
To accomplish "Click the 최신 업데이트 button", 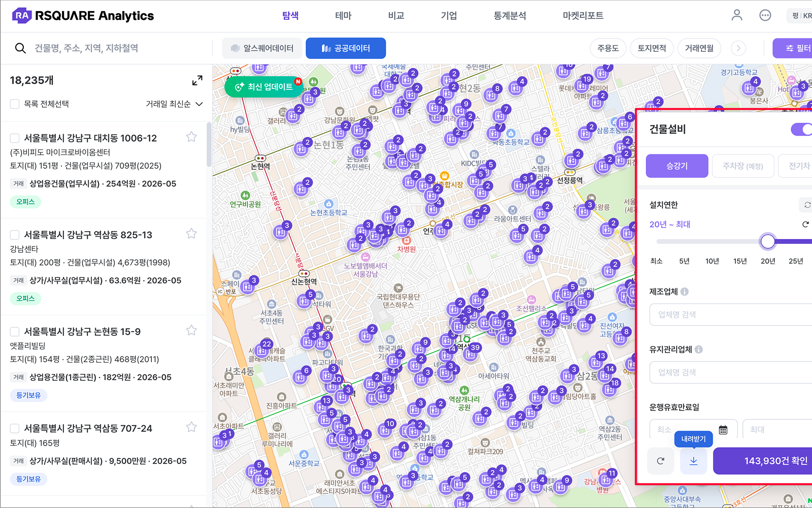I will pyautogui.click(x=264, y=87).
